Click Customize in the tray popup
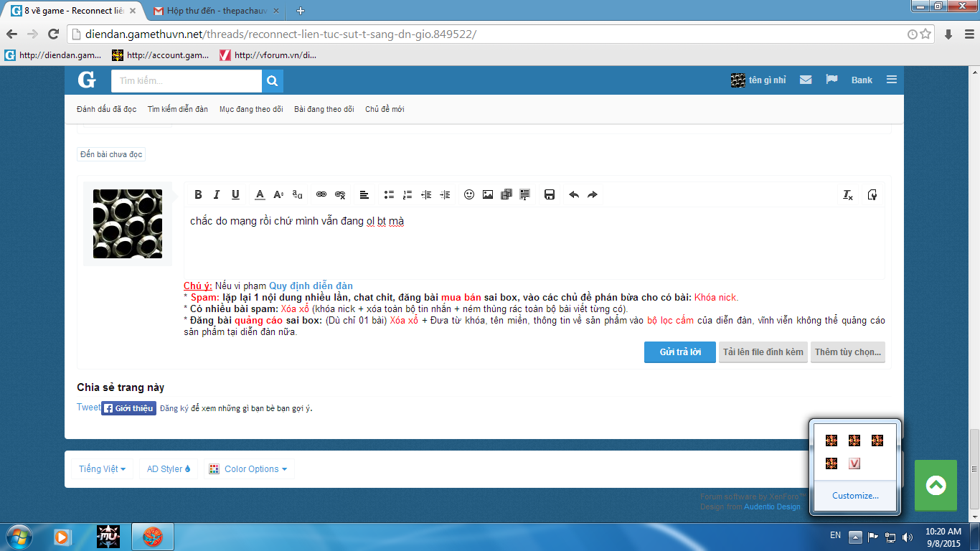 (855, 496)
